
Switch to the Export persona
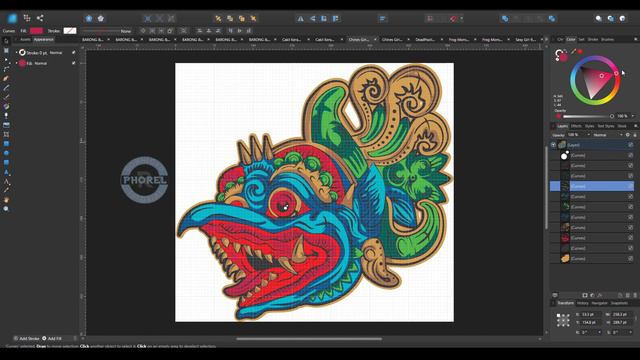click(40, 18)
